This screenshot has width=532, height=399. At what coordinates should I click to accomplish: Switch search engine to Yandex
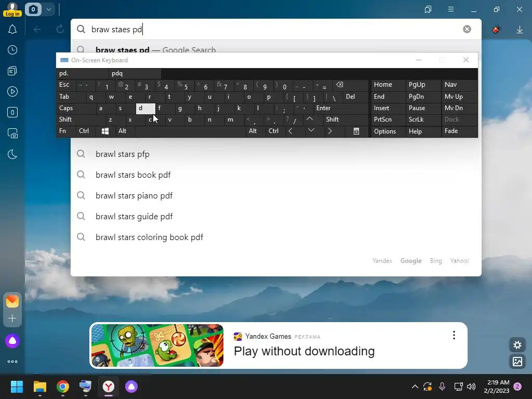click(382, 261)
